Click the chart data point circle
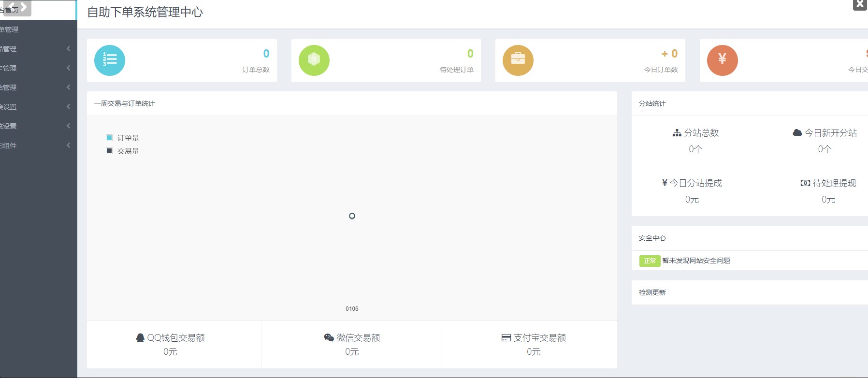This screenshot has width=868, height=378. (352, 216)
